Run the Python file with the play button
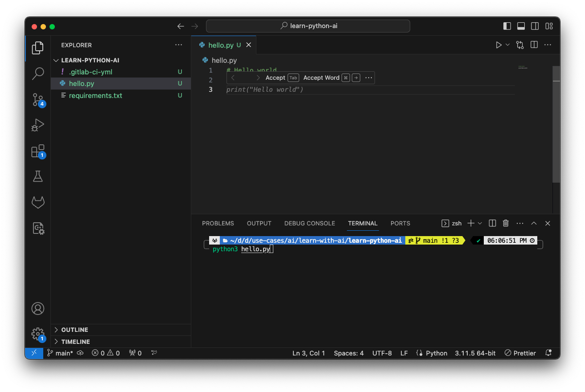 498,45
